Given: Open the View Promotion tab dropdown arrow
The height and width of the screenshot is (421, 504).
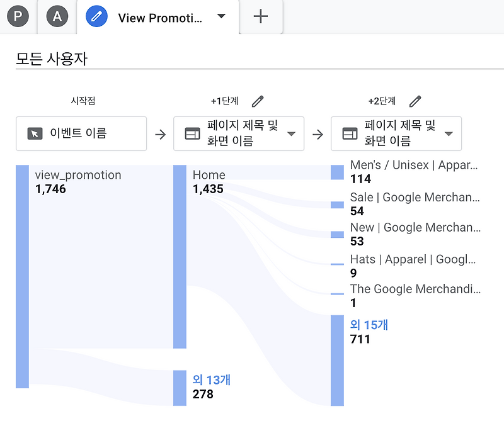Looking at the screenshot, I should (x=221, y=16).
